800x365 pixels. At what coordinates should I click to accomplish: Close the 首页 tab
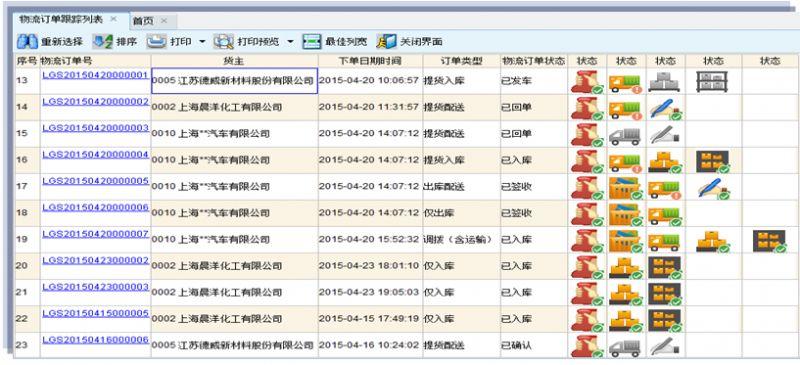(x=163, y=21)
